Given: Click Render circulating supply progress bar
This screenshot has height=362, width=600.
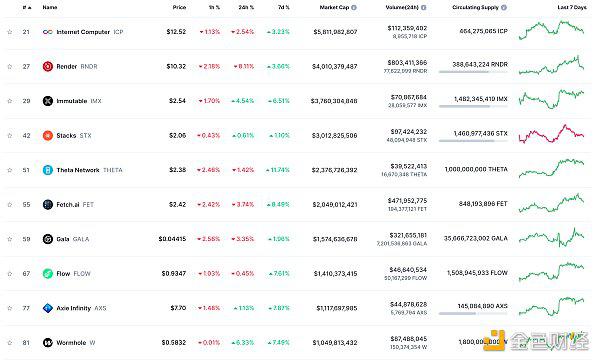Looking at the screenshot, I should click(x=473, y=72).
